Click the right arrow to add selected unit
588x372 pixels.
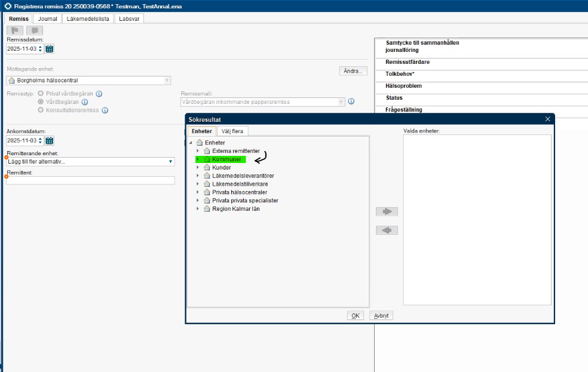[387, 211]
